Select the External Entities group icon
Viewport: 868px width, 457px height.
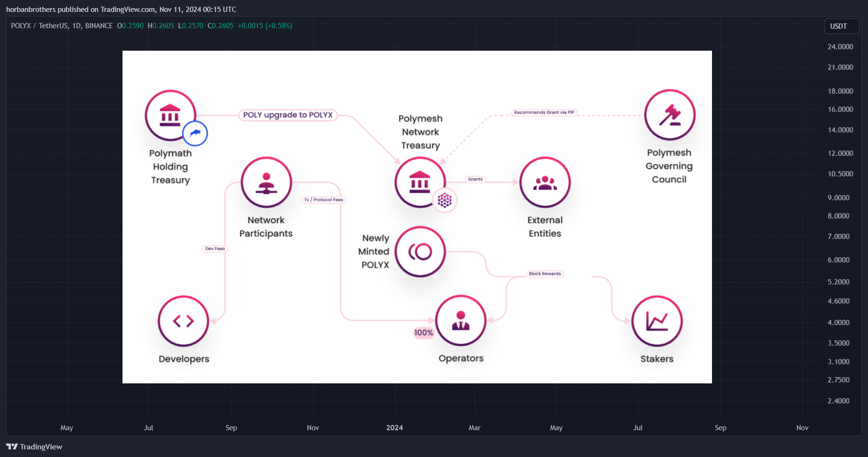[x=545, y=182]
